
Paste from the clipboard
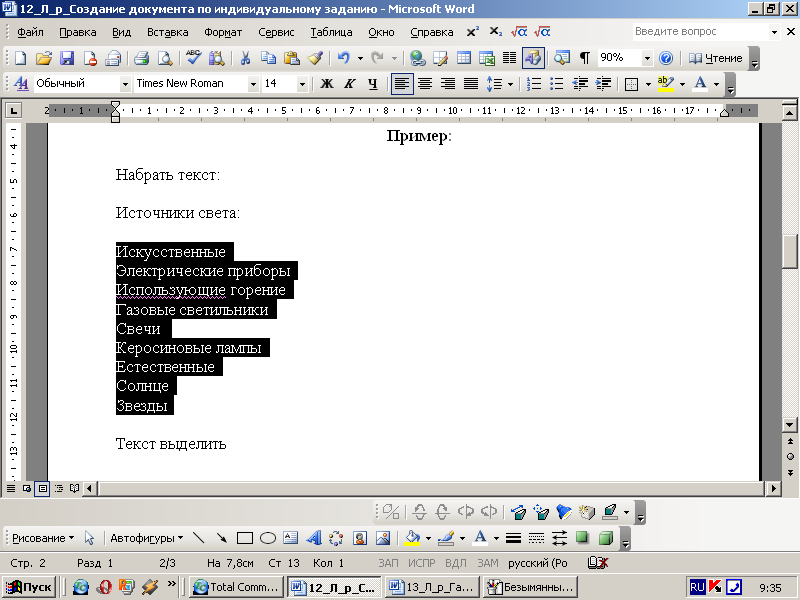[291, 58]
